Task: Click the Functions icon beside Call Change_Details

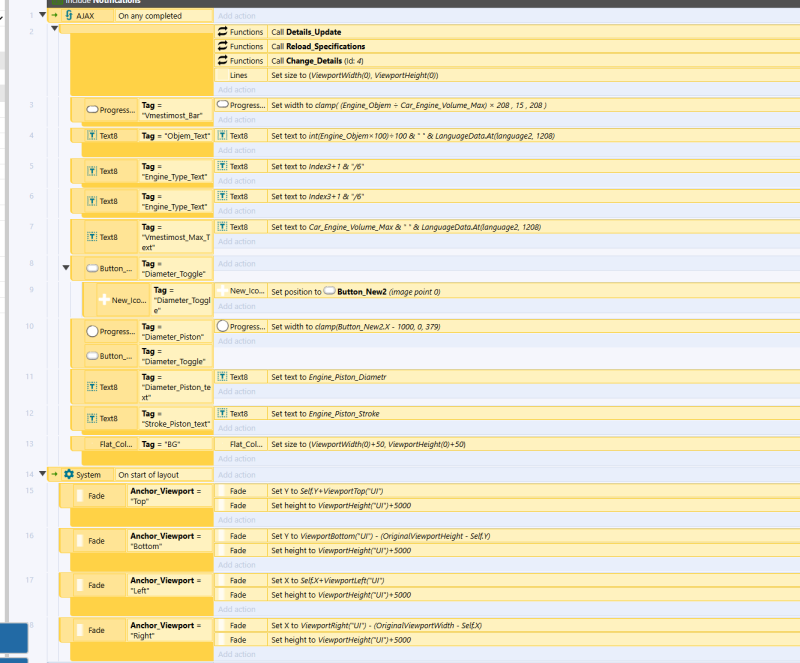Action: (x=222, y=60)
